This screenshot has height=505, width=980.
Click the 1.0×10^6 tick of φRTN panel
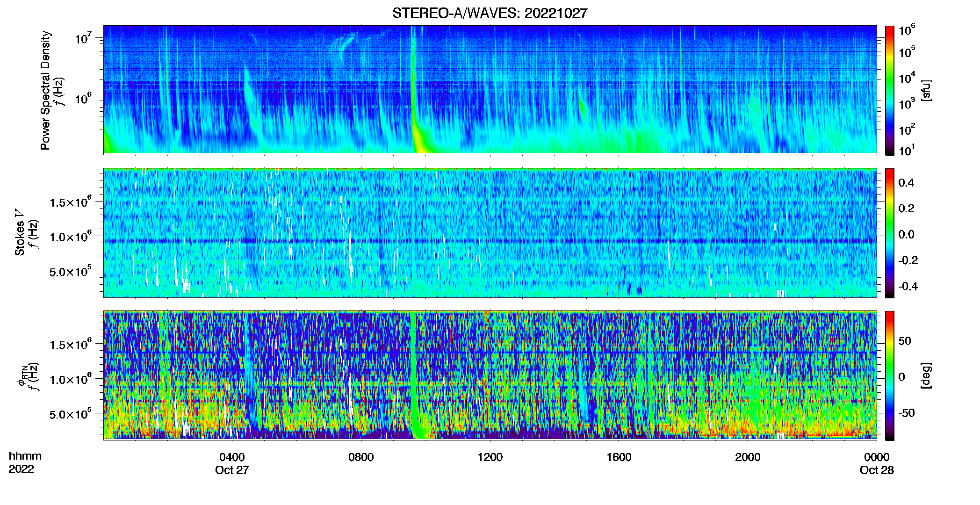[70, 379]
